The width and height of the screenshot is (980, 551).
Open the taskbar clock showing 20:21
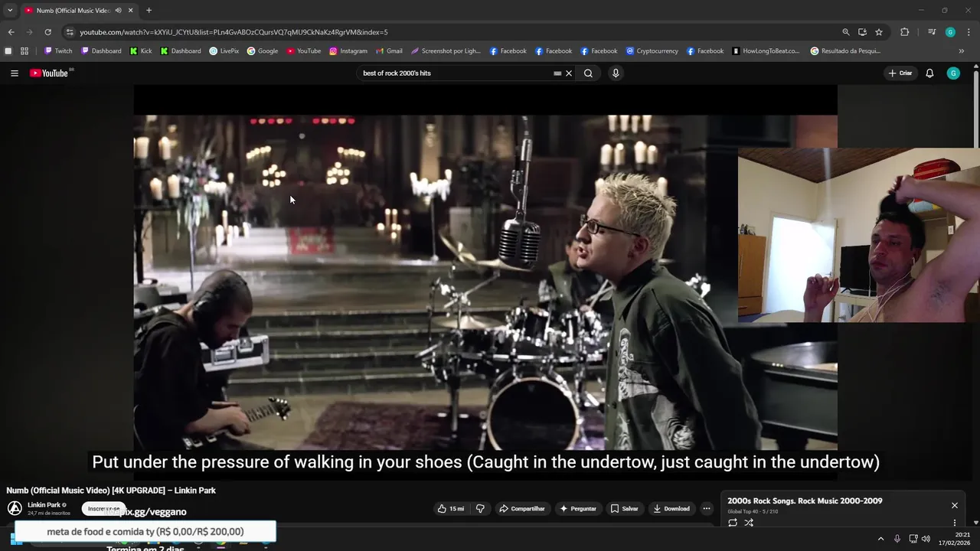[955, 539]
